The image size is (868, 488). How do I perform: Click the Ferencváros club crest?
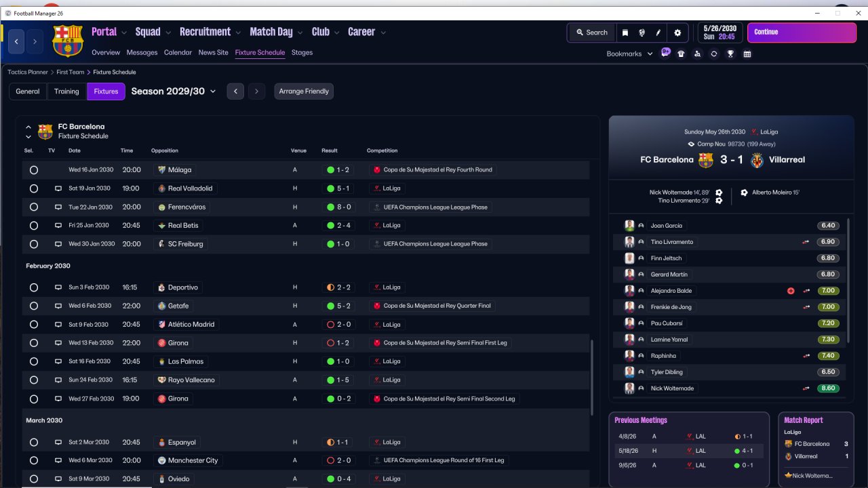click(161, 207)
